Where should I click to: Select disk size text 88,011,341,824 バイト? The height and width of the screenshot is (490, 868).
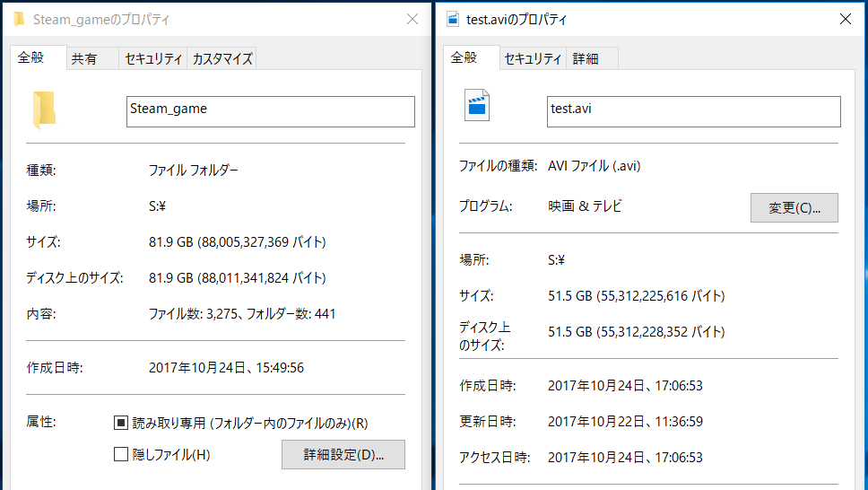click(264, 278)
